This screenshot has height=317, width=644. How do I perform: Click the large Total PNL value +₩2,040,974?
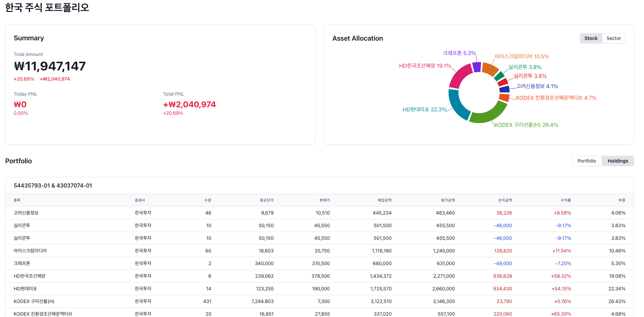[x=190, y=104]
